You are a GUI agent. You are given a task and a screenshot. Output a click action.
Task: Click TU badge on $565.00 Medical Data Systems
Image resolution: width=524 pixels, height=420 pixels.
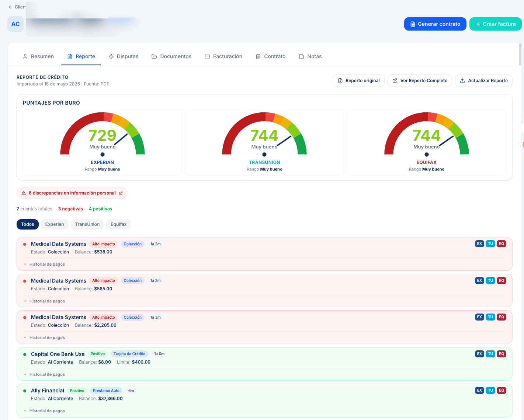click(x=490, y=280)
